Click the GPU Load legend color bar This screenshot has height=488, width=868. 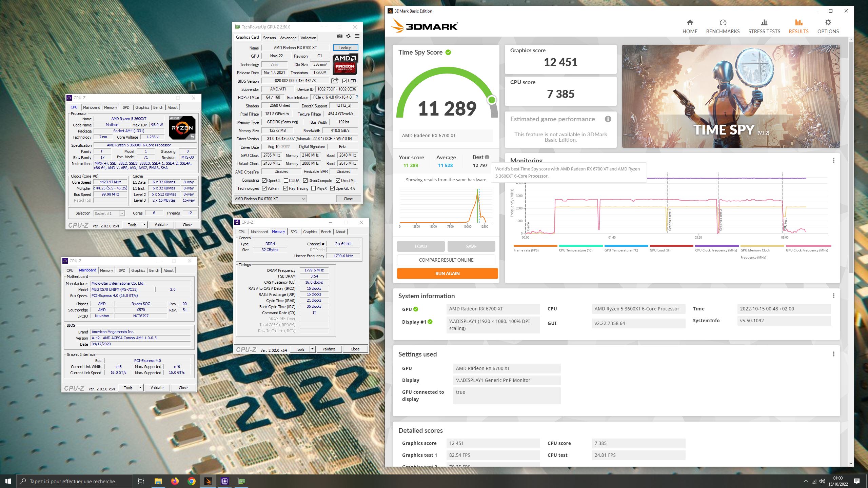tap(671, 246)
